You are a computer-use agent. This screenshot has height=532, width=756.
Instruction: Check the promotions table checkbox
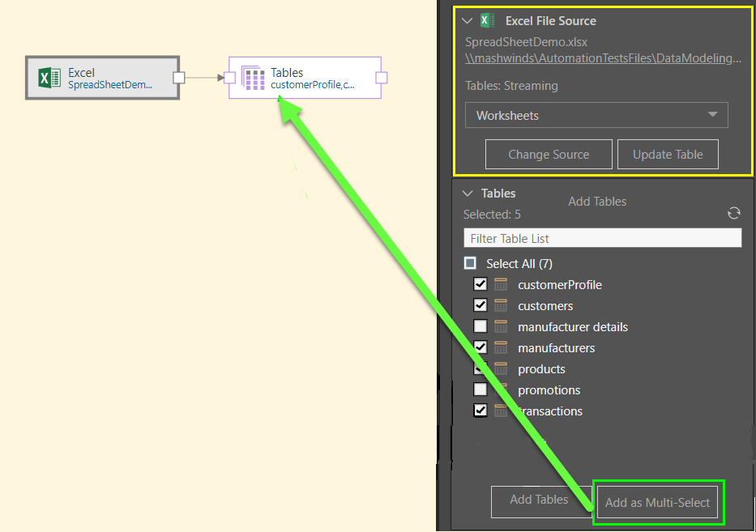[481, 389]
